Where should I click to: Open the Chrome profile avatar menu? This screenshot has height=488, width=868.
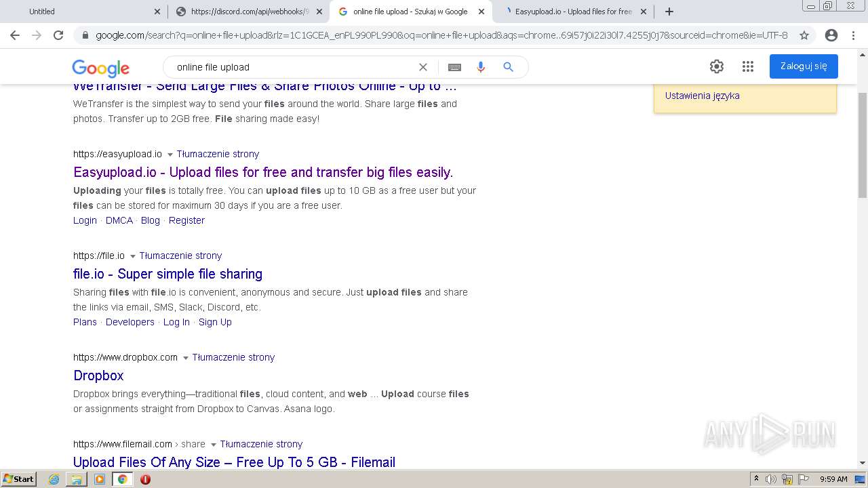[831, 35]
